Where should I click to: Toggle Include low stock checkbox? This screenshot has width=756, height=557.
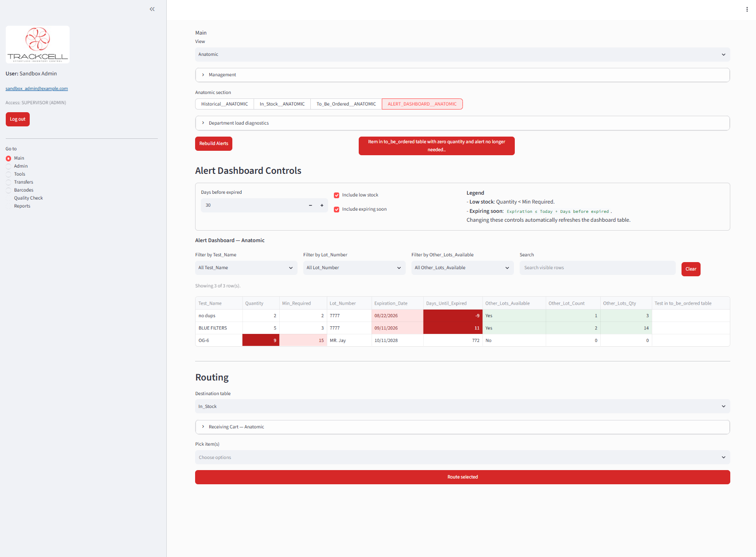337,195
